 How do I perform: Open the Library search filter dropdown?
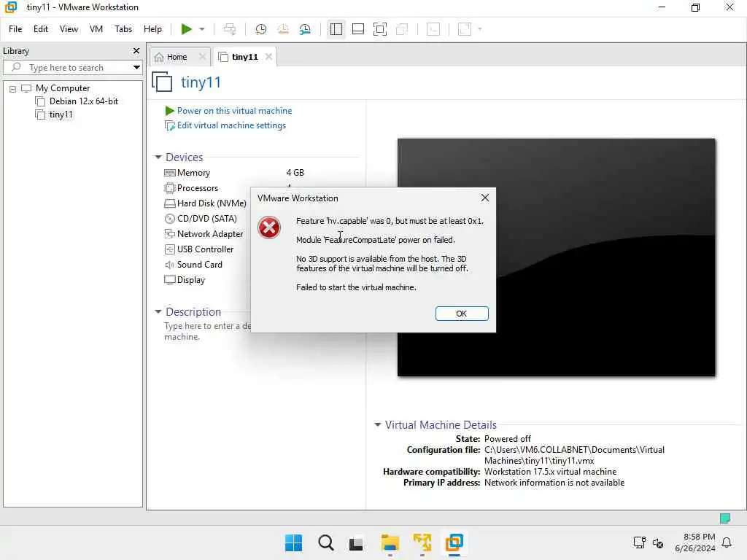click(136, 68)
